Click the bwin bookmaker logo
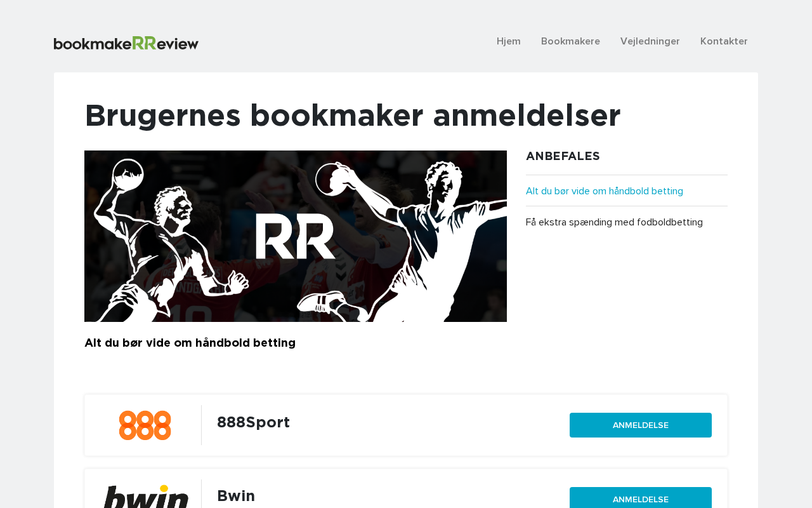 pos(146,497)
